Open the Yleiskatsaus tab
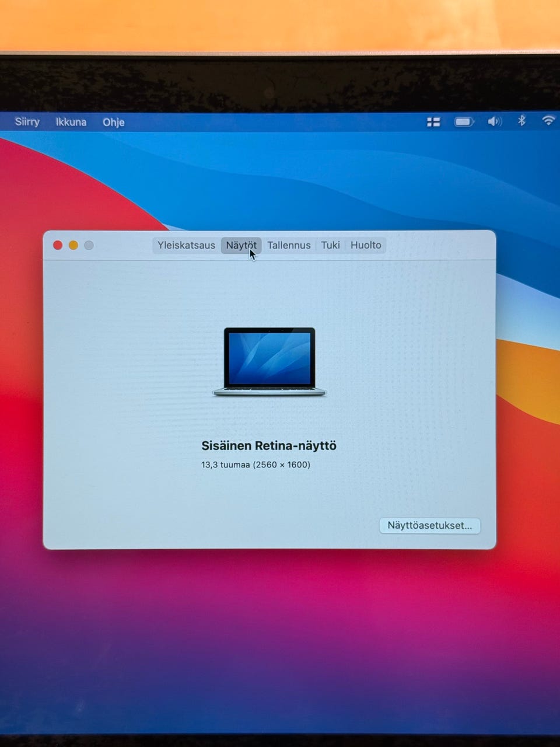 coord(186,246)
